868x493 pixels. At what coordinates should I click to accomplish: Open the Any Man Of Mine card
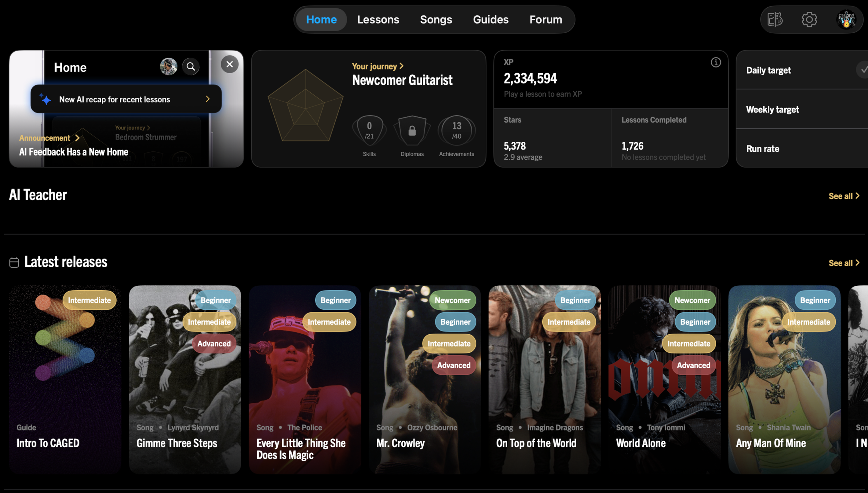point(784,380)
